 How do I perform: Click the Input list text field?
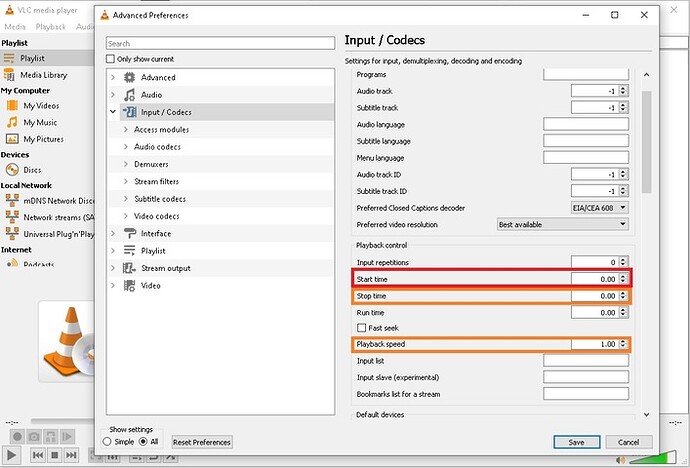tap(586, 360)
